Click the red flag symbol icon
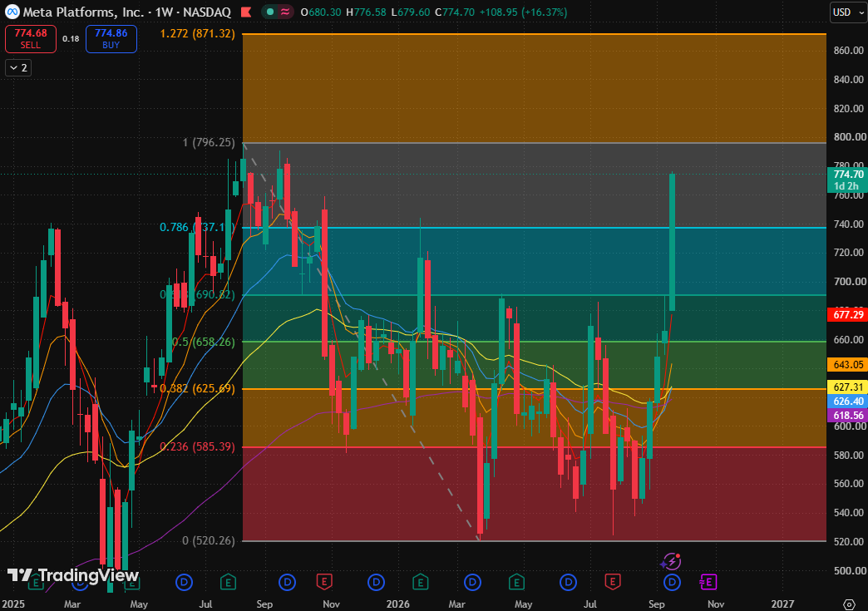868x611 pixels. point(246,12)
